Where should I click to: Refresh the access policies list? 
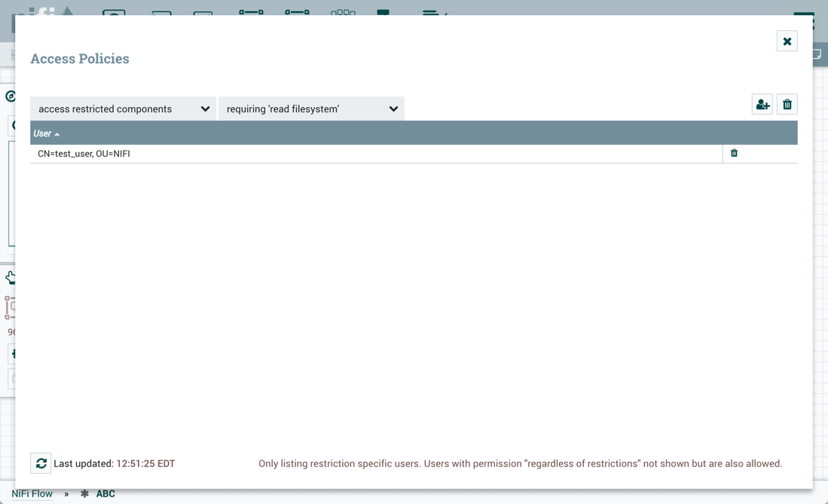tap(41, 463)
